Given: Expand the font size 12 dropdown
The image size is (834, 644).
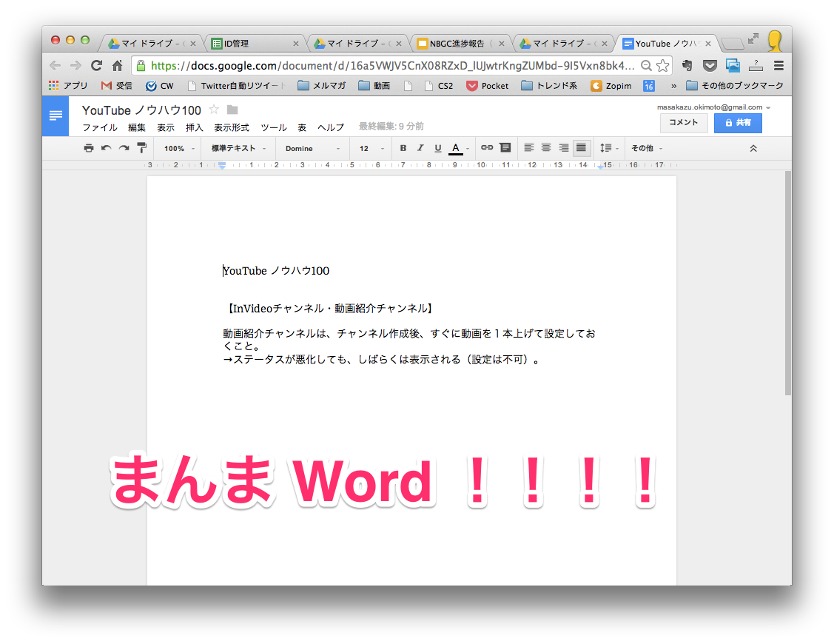Looking at the screenshot, I should (371, 148).
